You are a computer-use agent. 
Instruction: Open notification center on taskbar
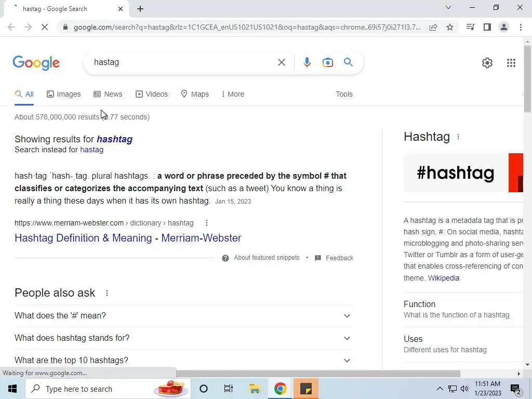pos(515,389)
